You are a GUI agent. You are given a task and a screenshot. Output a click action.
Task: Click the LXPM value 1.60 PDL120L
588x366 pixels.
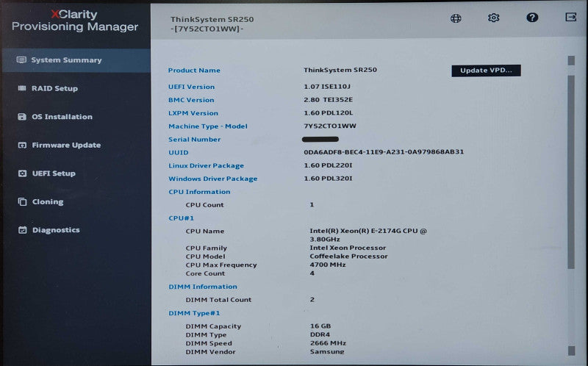tap(328, 112)
